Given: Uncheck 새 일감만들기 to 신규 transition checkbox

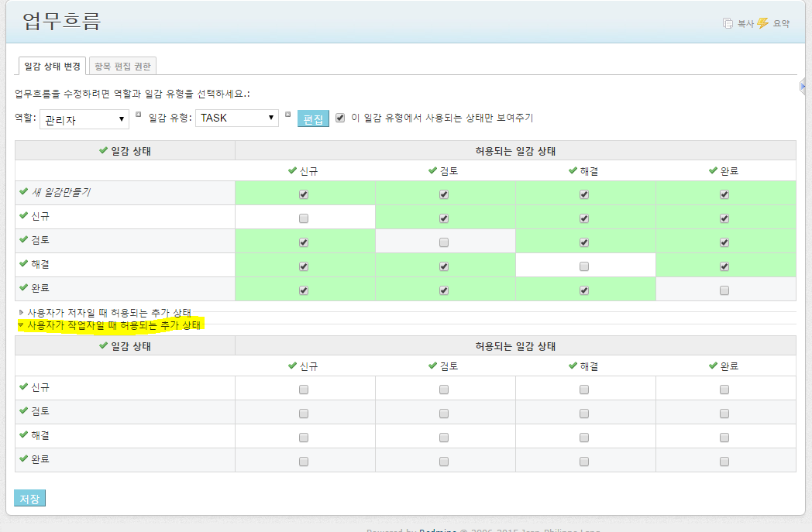Looking at the screenshot, I should (x=304, y=194).
